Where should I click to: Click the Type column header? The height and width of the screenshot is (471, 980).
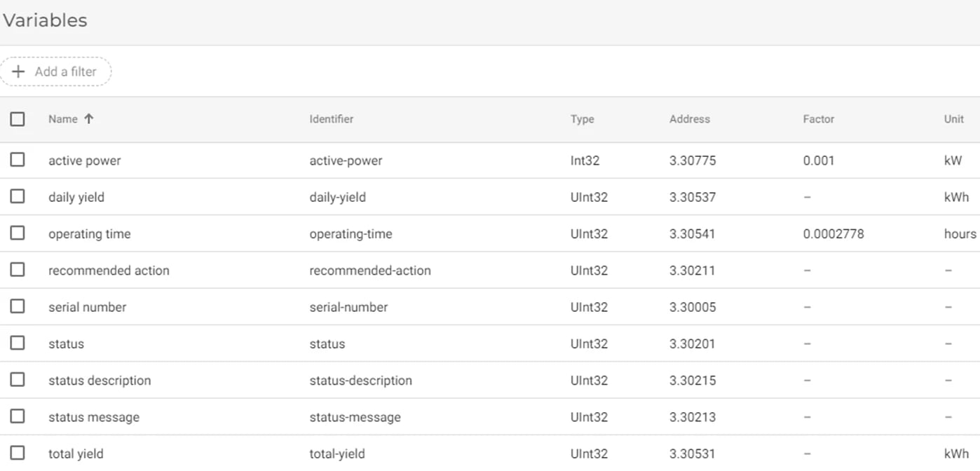click(582, 118)
